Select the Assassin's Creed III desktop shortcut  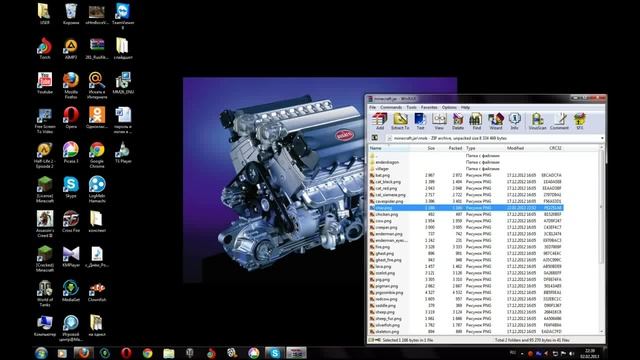click(45, 224)
